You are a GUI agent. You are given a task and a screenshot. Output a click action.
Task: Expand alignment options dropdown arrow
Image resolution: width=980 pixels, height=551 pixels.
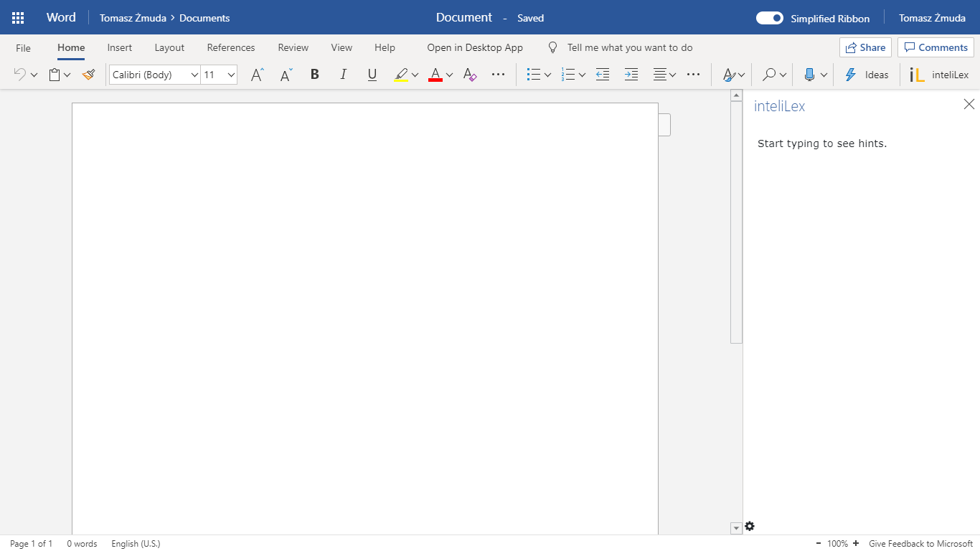673,75
